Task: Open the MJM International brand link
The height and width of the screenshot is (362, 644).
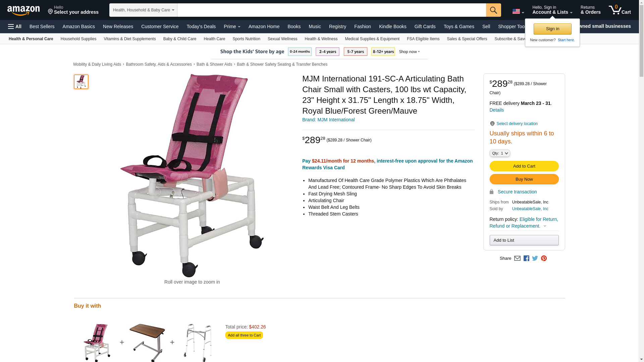Action: point(328,120)
